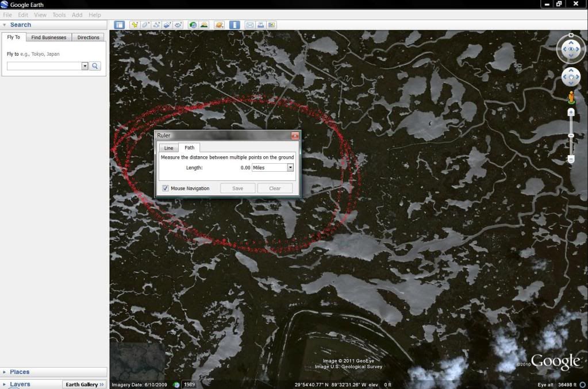
Task: Click the search magnifier button
Action: (x=95, y=66)
